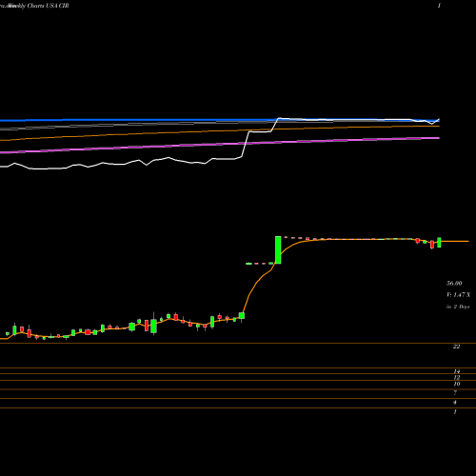
Task: Click the '12' level label
Action: pyautogui.click(x=457, y=377)
